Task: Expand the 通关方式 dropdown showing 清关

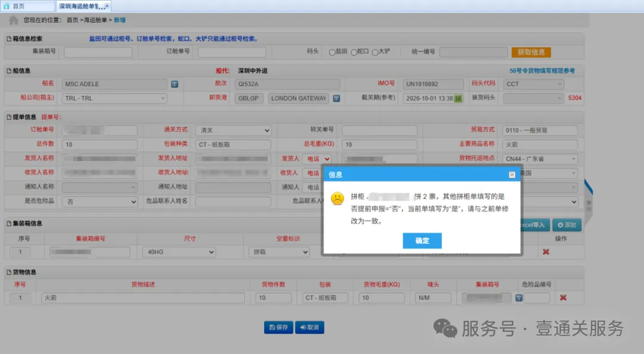Action: [233, 130]
